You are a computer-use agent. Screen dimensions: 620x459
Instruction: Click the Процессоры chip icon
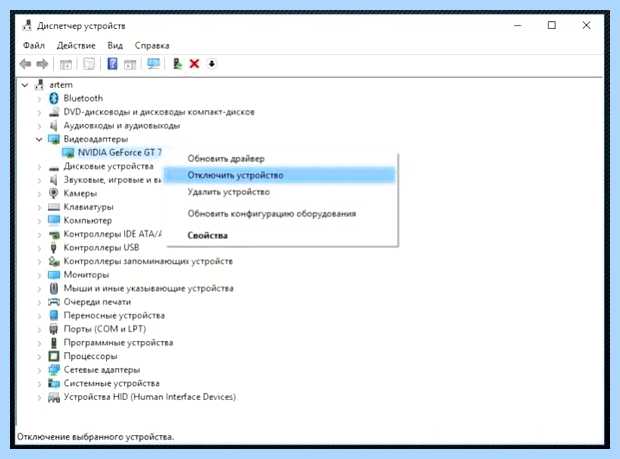coord(54,356)
